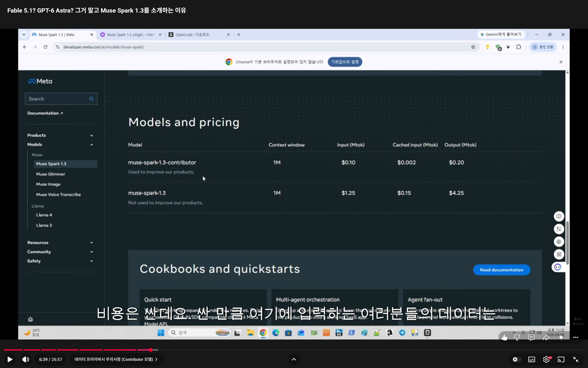Exit fullscreen mode
Viewport: 588px width, 368px height.
click(576, 359)
